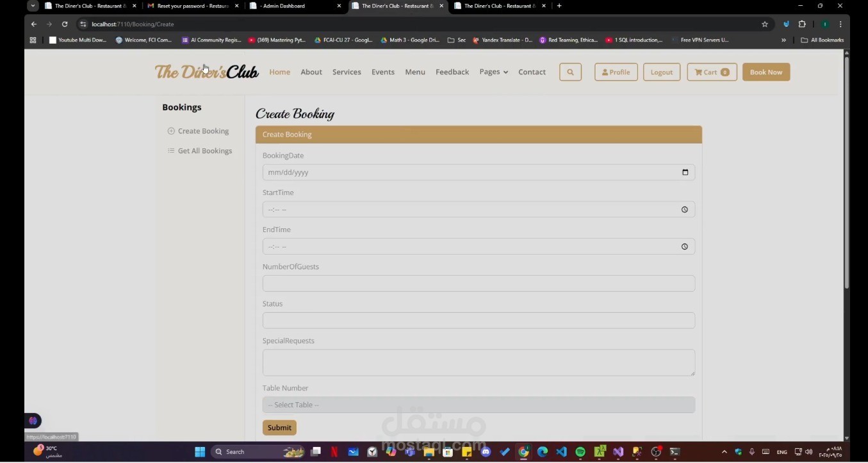Open the About page link
The image size is (868, 463).
click(311, 72)
